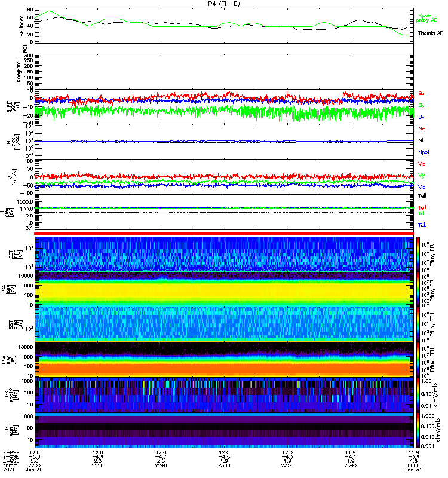Select the red Vix legend label

[x=422, y=164]
